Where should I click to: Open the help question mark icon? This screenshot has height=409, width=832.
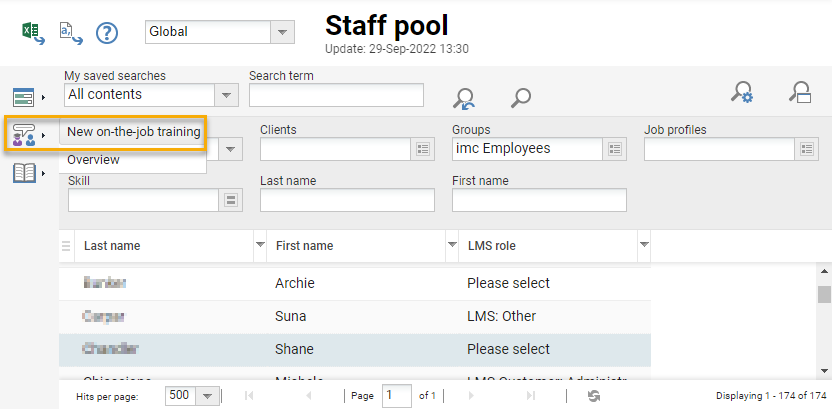107,33
